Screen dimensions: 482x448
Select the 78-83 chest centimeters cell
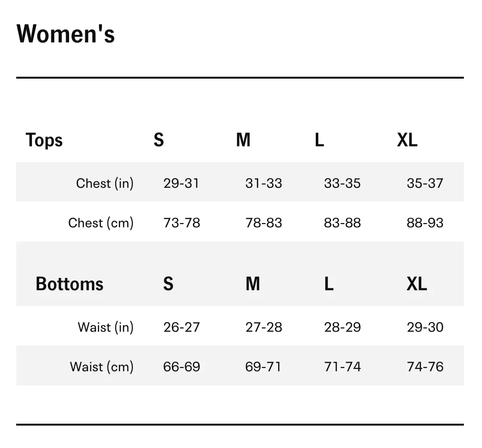pos(264,223)
